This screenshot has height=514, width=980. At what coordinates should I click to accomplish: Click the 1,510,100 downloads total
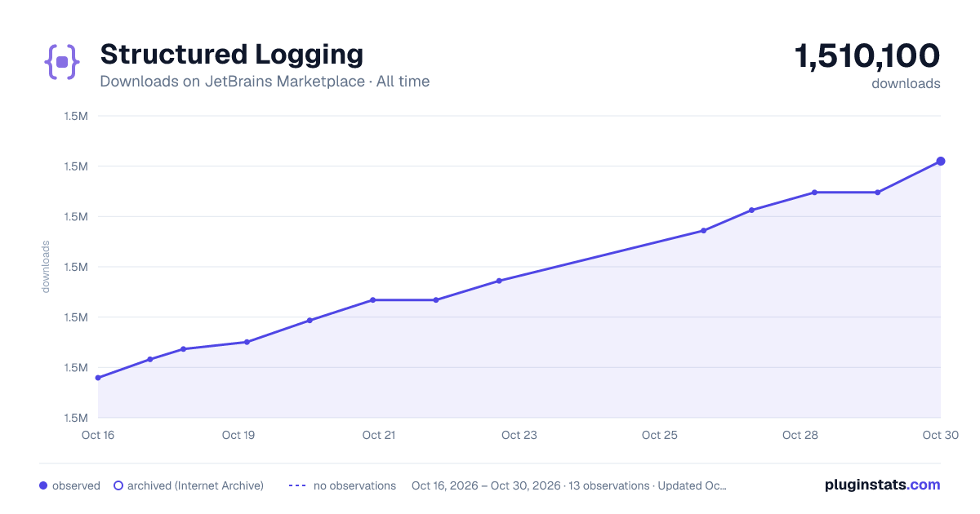coord(867,56)
